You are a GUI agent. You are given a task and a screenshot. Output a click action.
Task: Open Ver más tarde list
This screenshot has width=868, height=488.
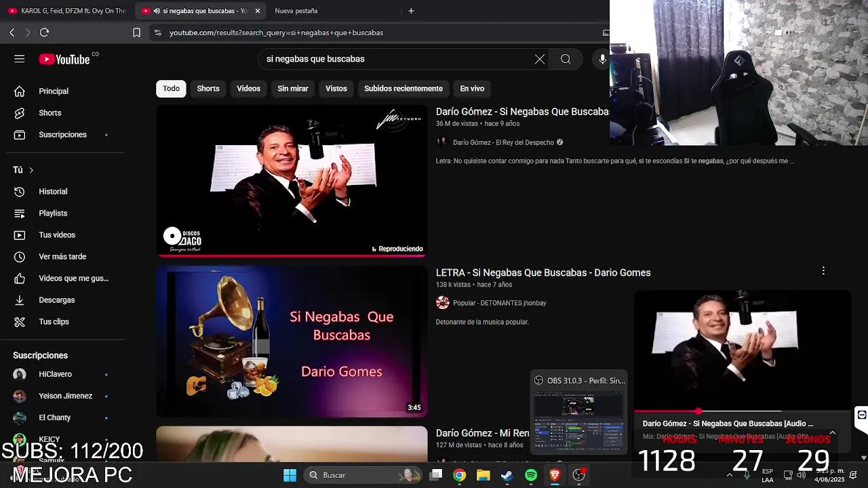62,256
